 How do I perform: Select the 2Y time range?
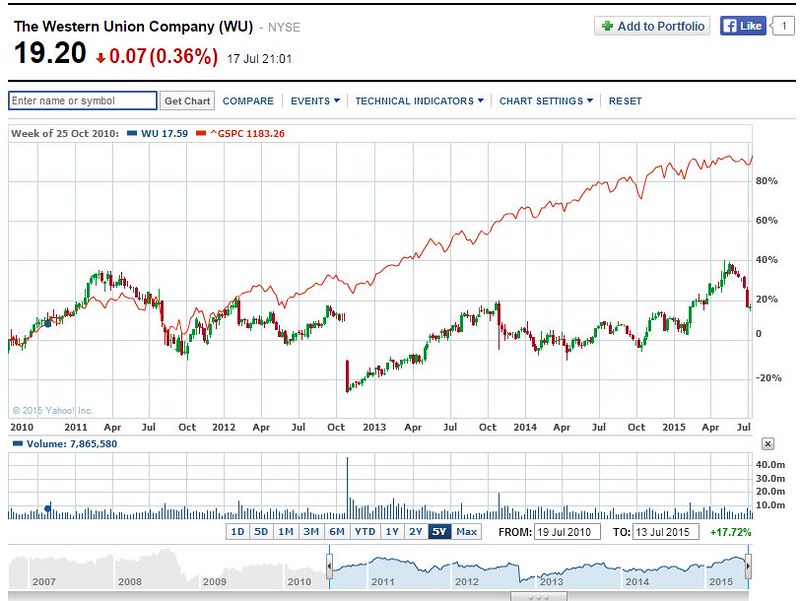tap(416, 532)
